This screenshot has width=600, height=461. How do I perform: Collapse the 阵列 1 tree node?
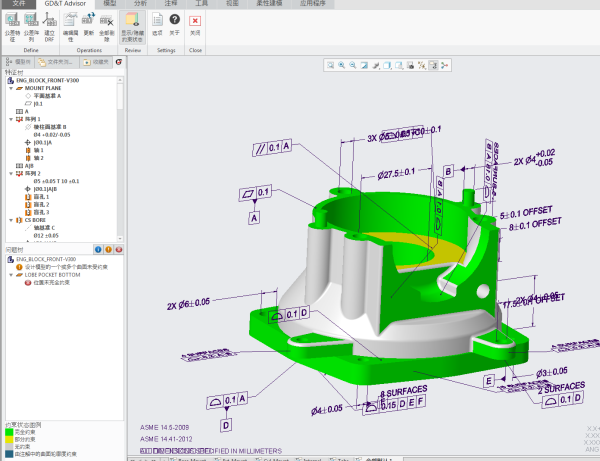tap(10, 119)
